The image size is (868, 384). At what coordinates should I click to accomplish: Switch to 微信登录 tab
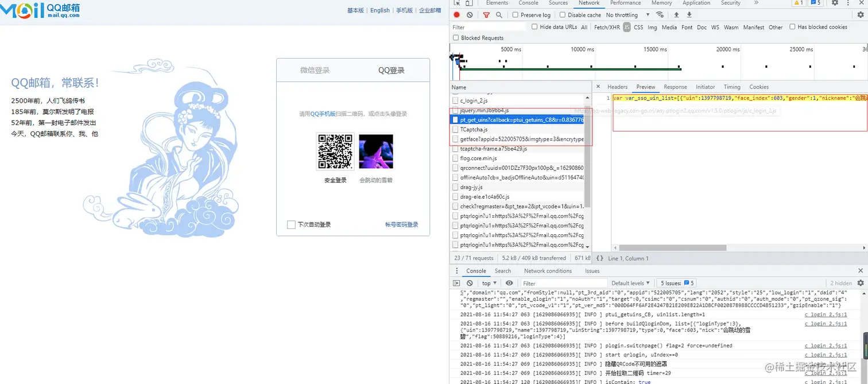tap(315, 71)
